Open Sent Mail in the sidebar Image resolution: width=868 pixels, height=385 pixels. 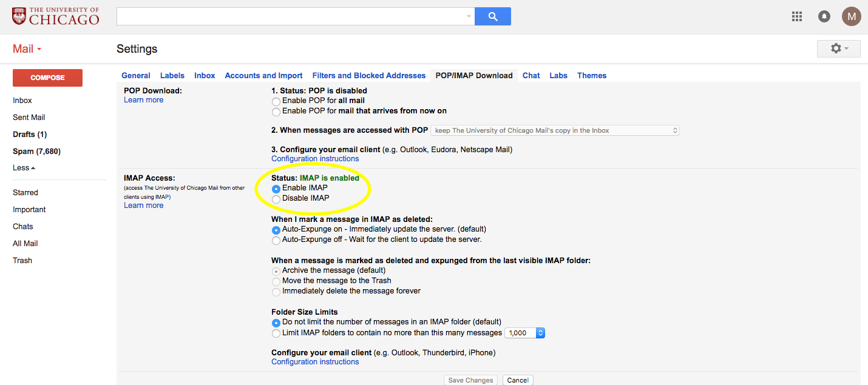point(29,118)
